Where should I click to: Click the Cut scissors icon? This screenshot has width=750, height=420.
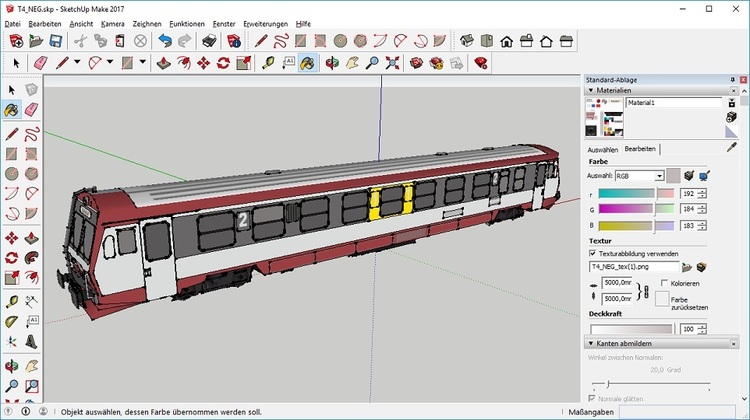pos(80,41)
